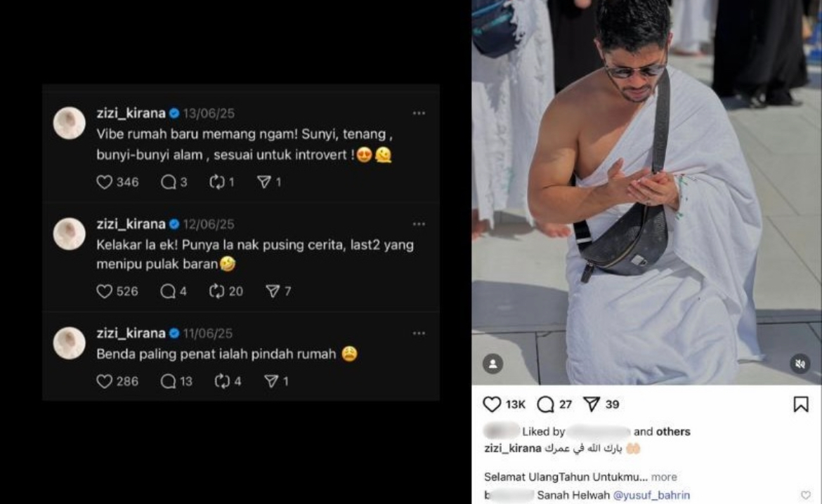Open the @yusuf_bahrin mention link

tap(651, 495)
